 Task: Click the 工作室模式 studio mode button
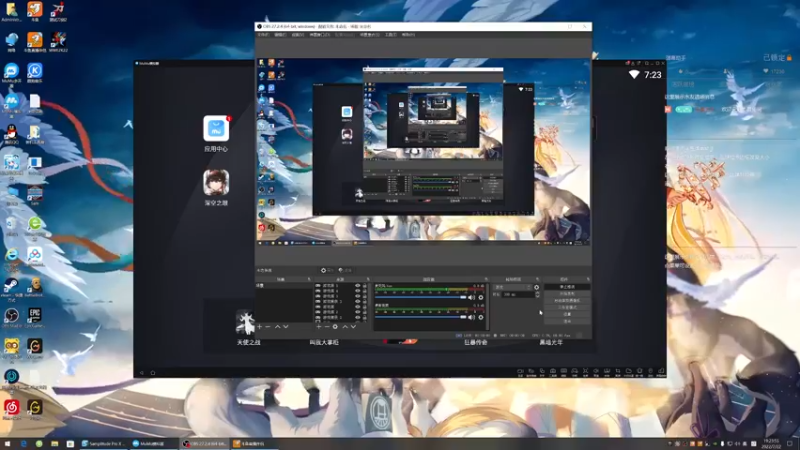coord(567,308)
